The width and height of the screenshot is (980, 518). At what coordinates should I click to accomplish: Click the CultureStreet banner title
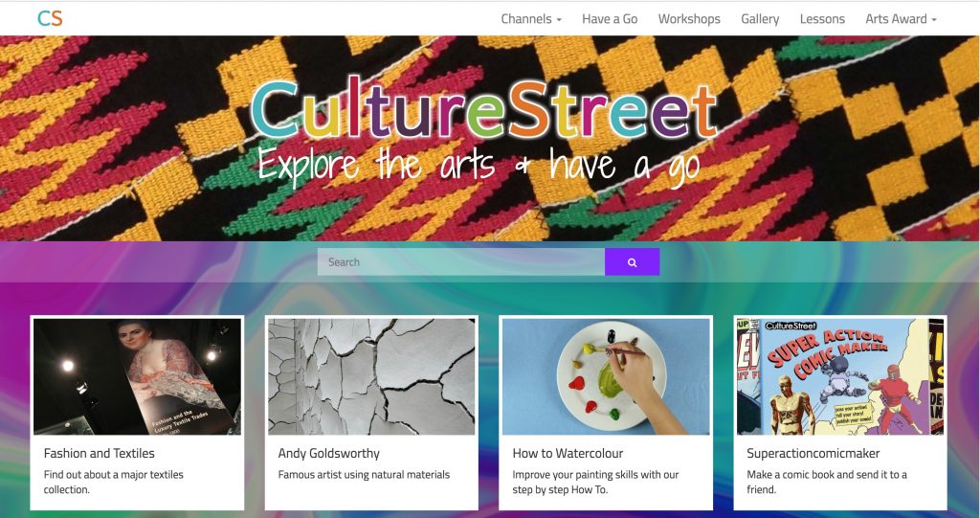tap(483, 110)
